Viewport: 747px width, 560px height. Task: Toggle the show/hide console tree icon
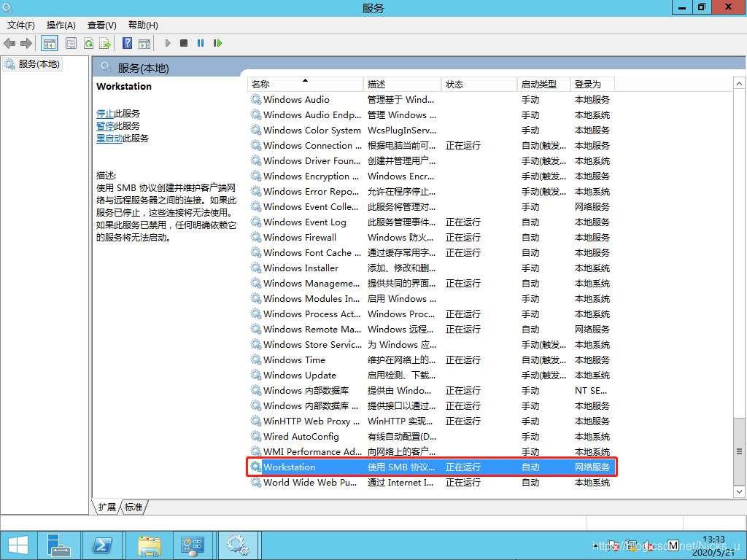[x=49, y=43]
